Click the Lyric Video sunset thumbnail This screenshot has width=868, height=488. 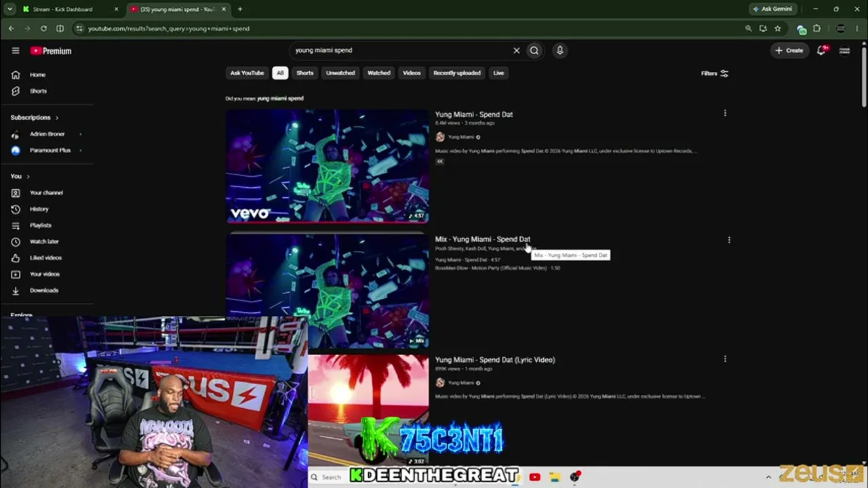[368, 411]
